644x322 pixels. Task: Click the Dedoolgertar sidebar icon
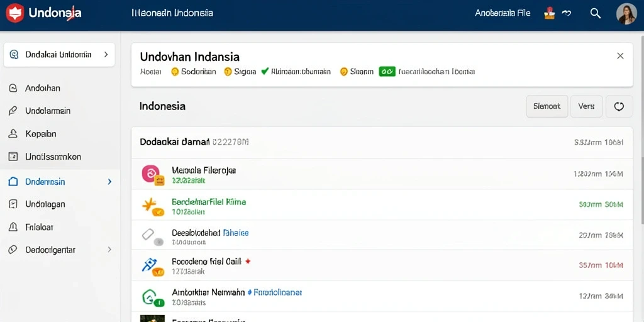[13, 250]
